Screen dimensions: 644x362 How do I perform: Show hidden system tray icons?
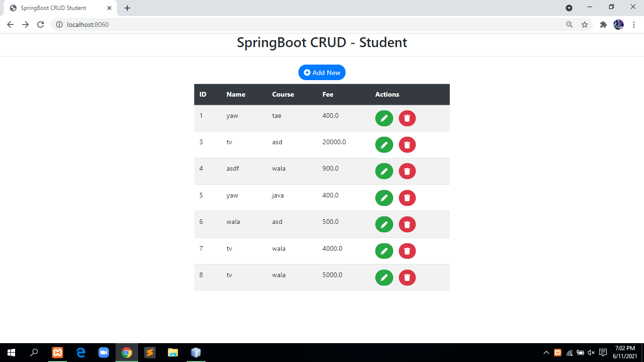coord(546,353)
